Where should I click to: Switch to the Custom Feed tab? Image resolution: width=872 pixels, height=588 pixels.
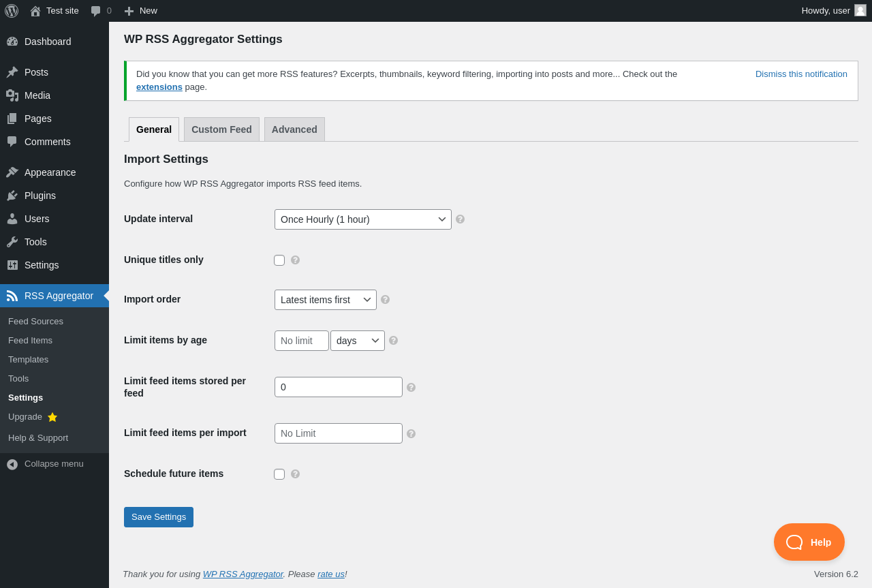pyautogui.click(x=221, y=129)
